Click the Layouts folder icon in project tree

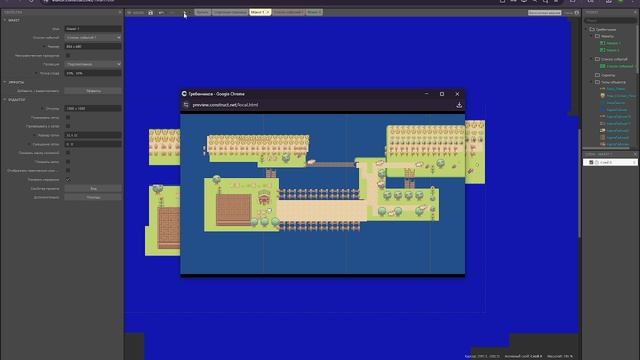click(x=597, y=36)
